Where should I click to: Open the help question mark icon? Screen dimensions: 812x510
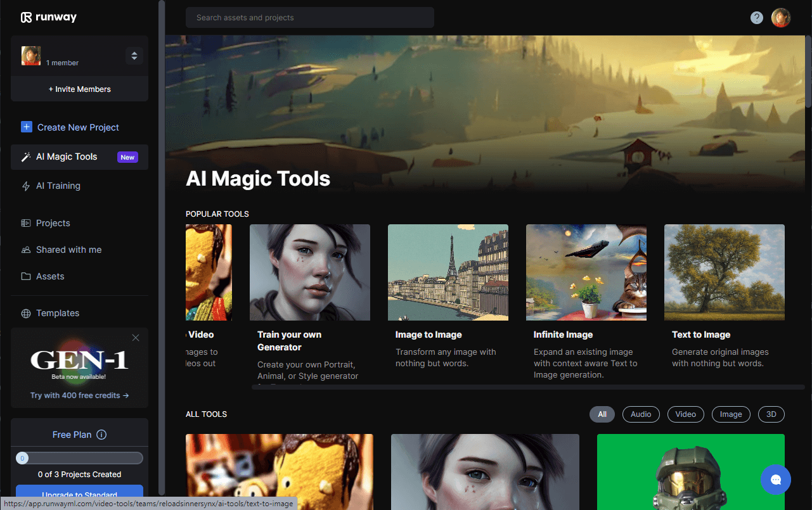[757, 18]
